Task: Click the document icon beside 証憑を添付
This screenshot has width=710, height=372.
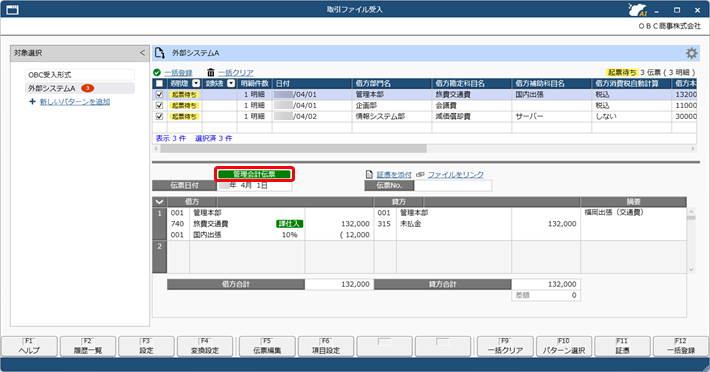Action: point(369,174)
